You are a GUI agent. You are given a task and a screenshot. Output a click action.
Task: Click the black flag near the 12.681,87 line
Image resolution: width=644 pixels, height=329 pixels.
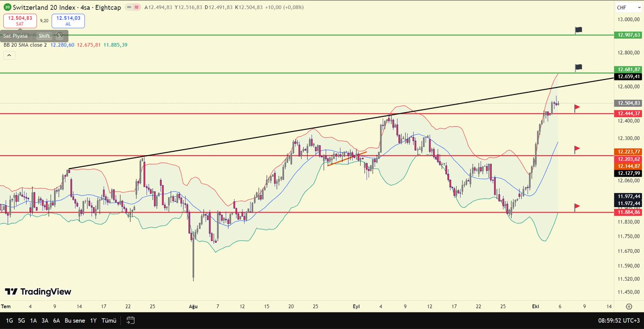tap(578, 68)
